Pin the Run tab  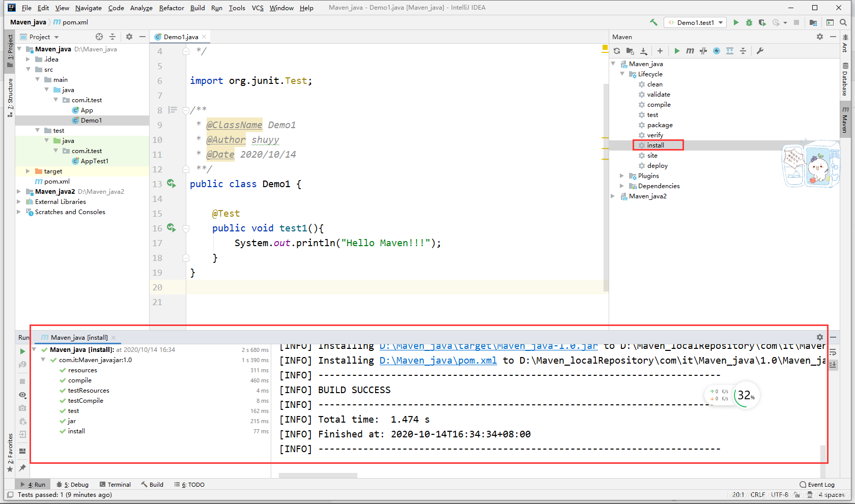click(x=22, y=467)
